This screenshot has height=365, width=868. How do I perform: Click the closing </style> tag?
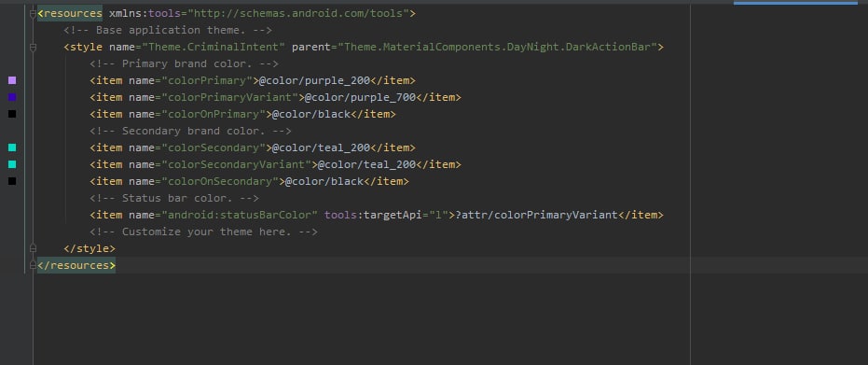[90, 248]
